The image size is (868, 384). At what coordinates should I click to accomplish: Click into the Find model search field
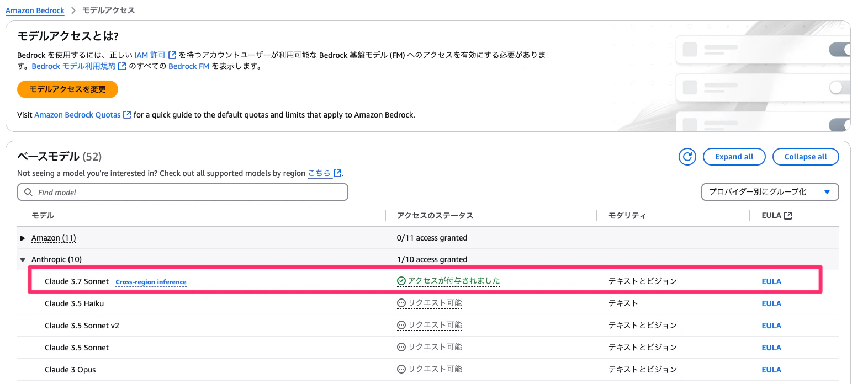(x=183, y=192)
